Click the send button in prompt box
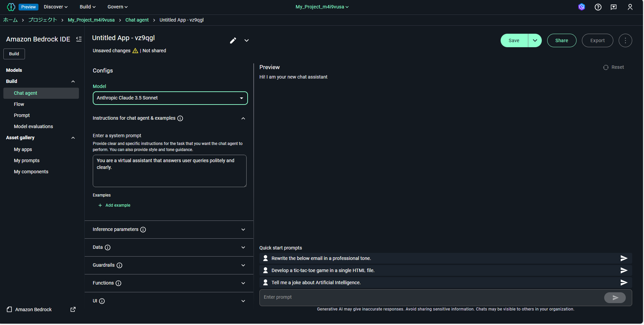This screenshot has height=325, width=644. click(615, 298)
